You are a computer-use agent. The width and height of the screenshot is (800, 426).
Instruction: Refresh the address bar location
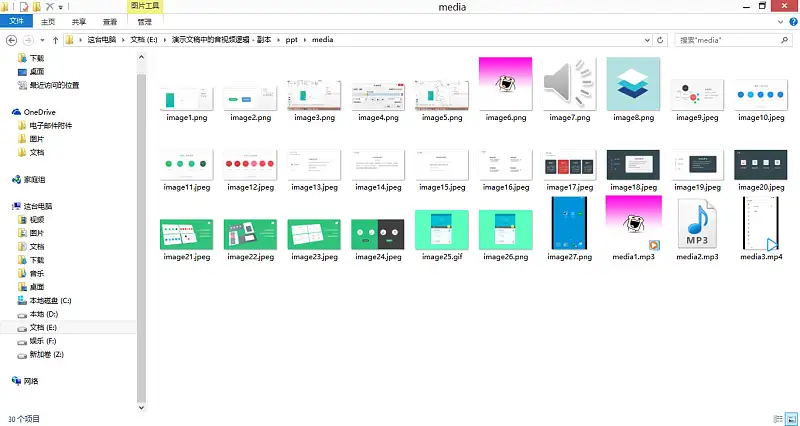tap(660, 40)
